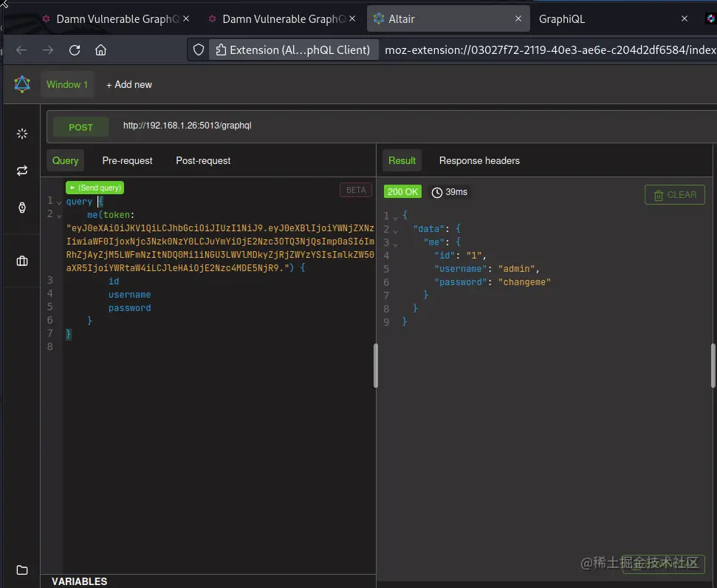Click the browser back arrow

click(x=21, y=50)
